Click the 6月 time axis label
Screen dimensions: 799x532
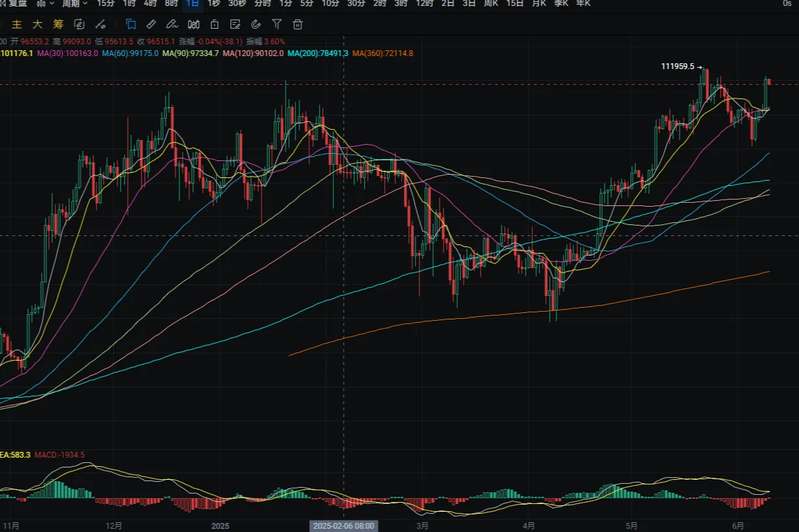738,525
